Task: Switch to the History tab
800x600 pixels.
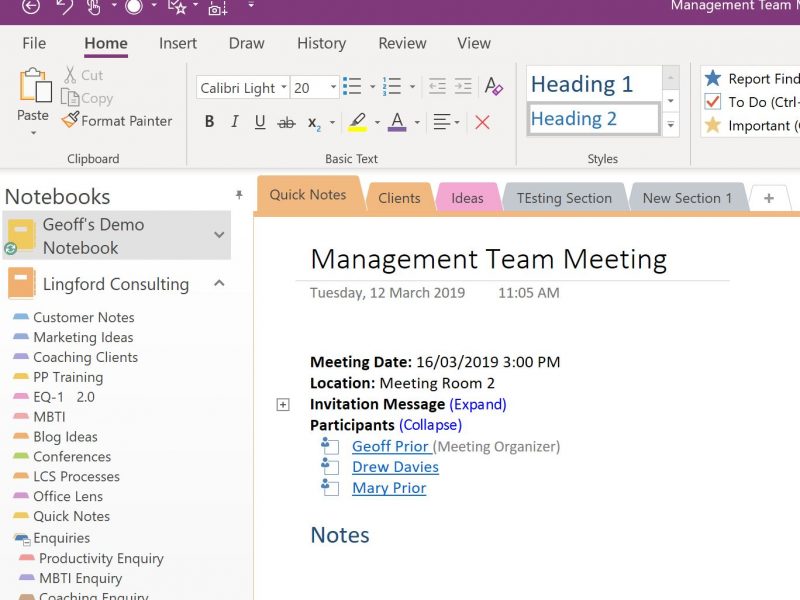Action: click(x=321, y=43)
